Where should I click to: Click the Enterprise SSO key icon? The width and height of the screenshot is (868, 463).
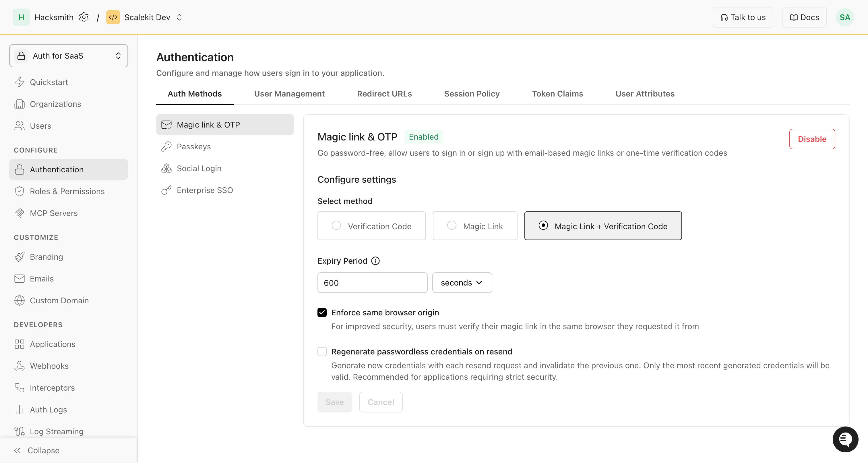click(166, 190)
